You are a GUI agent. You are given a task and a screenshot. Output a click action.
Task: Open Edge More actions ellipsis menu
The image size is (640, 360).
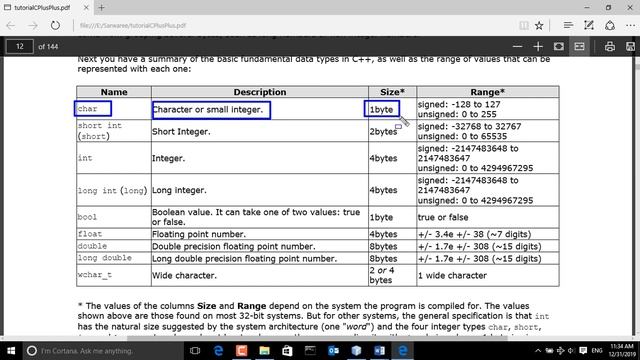pyautogui.click(x=630, y=25)
